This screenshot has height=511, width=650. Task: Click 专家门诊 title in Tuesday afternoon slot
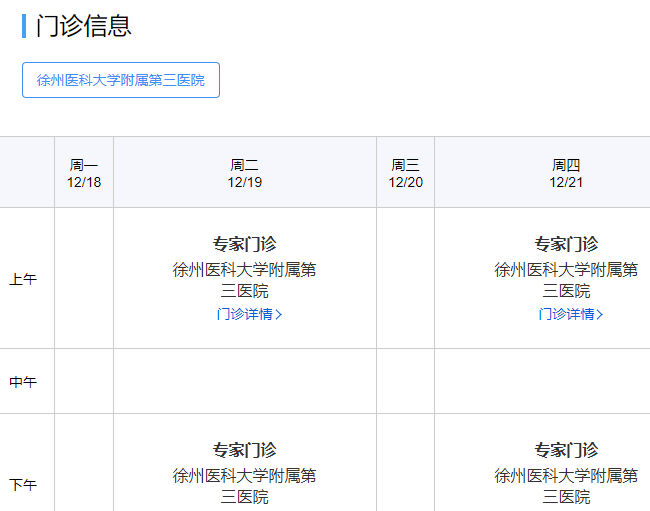pos(245,450)
